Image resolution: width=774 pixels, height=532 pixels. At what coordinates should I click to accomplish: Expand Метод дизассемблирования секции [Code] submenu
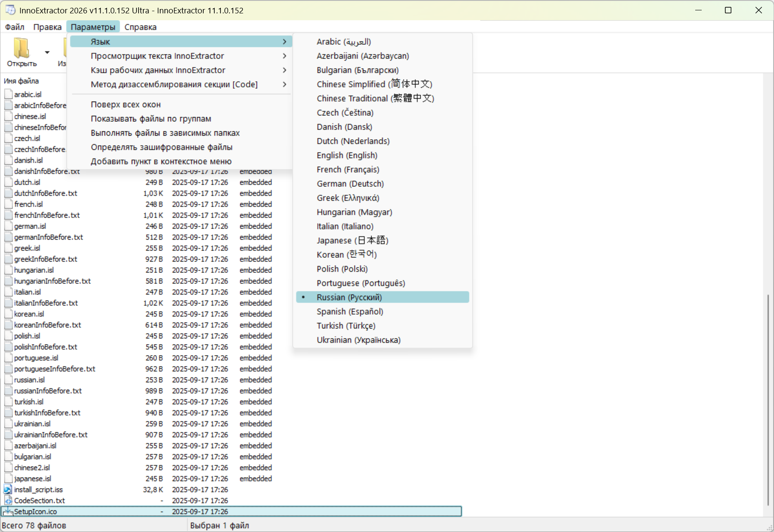(x=181, y=84)
